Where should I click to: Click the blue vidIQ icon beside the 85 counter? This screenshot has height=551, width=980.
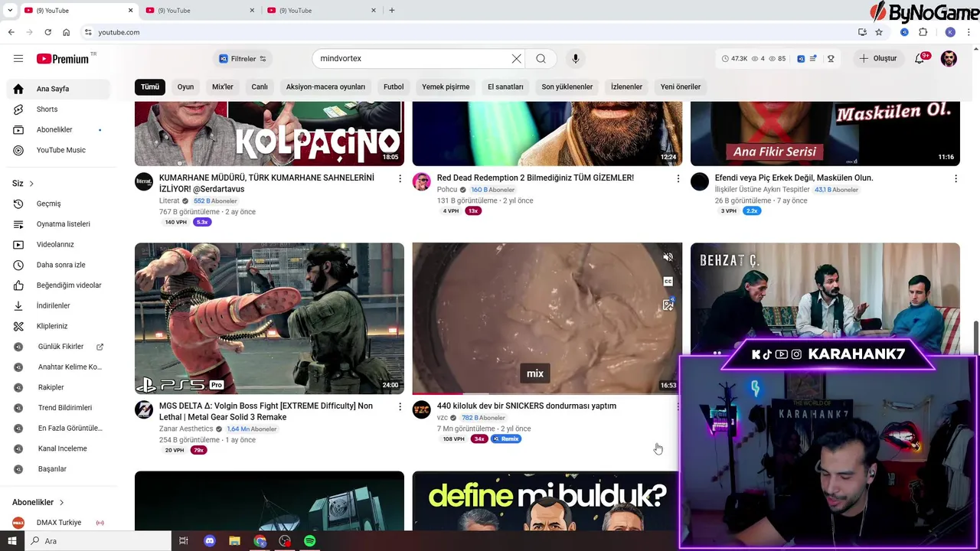coord(801,59)
